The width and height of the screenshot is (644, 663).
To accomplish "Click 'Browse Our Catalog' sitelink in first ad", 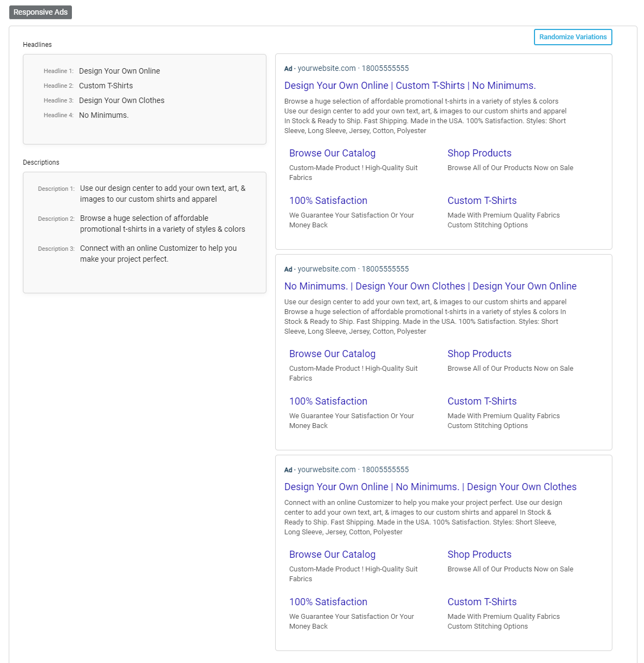I will [x=332, y=153].
